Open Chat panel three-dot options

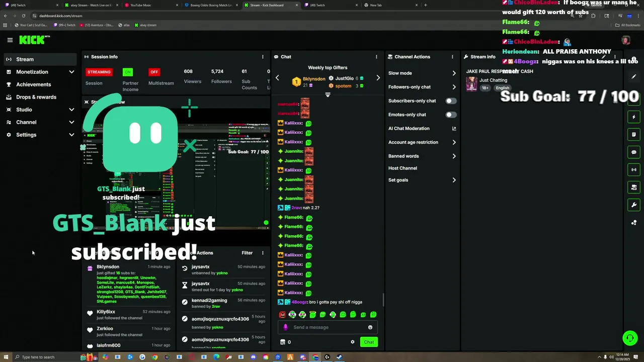click(x=376, y=57)
